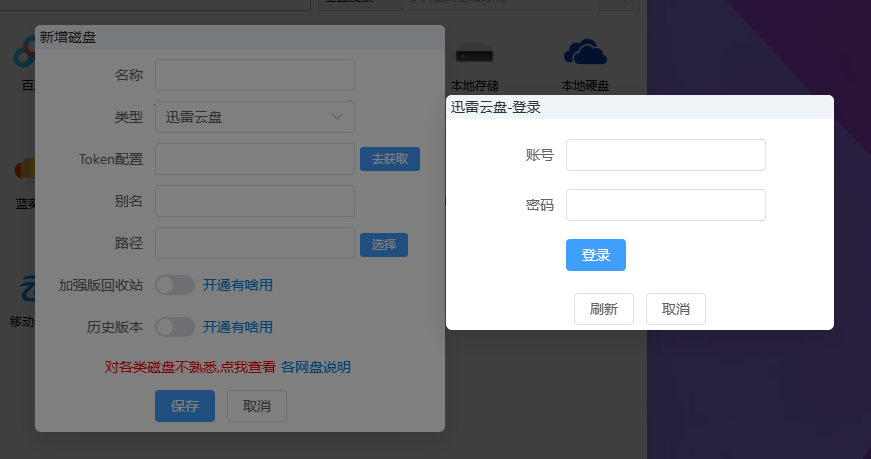Focus the 路径 input field
This screenshot has height=459, width=871.
[254, 243]
